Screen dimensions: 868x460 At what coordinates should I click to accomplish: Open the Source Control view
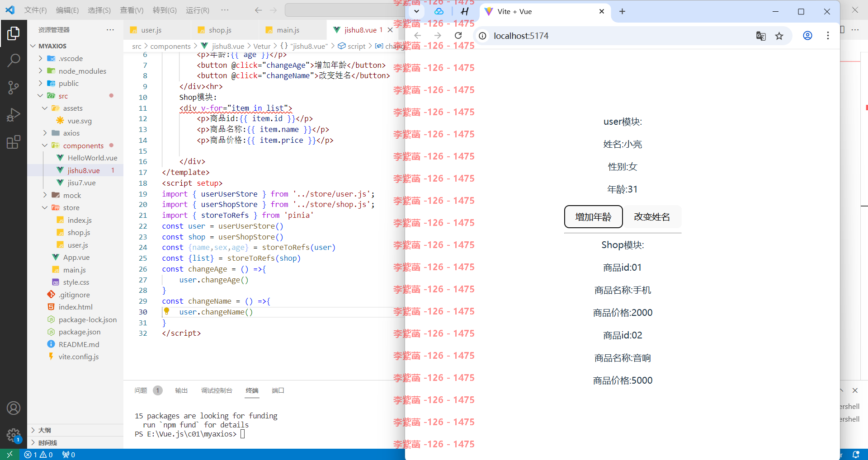click(x=14, y=87)
